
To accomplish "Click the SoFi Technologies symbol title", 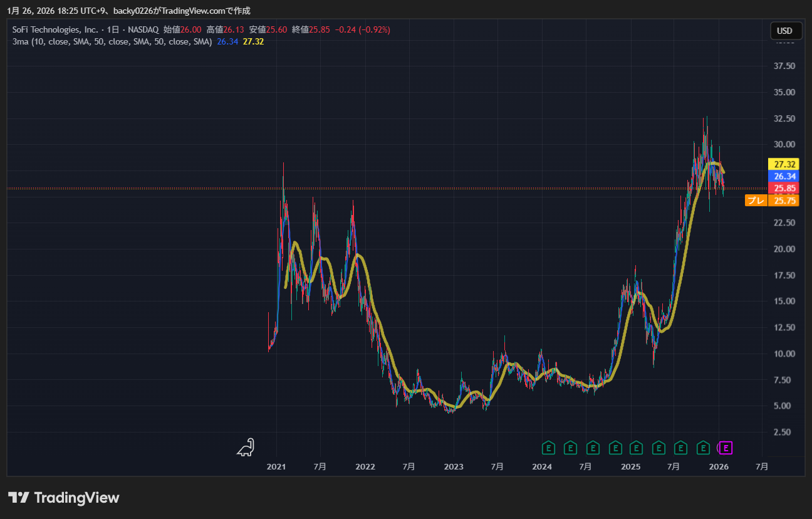I will [55, 29].
